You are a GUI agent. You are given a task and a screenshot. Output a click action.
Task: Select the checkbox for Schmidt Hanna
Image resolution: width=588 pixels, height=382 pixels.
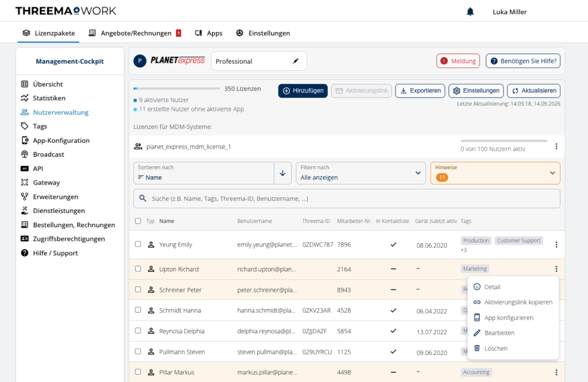click(138, 310)
